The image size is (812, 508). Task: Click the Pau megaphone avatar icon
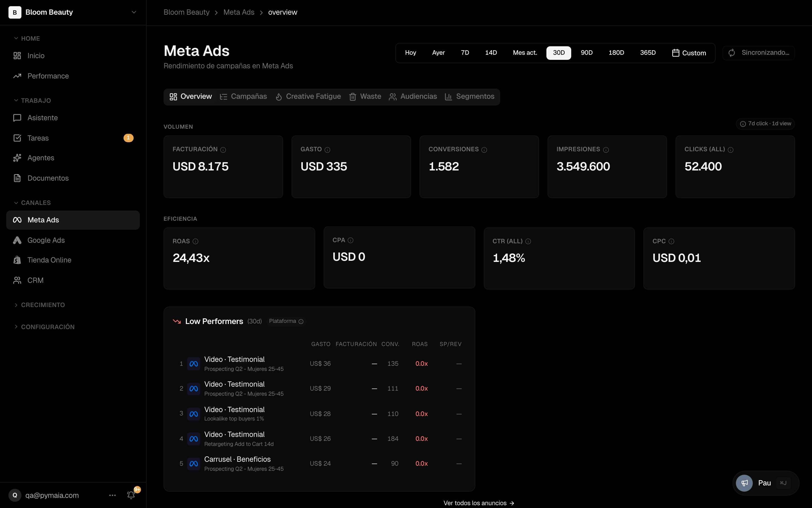click(x=744, y=483)
